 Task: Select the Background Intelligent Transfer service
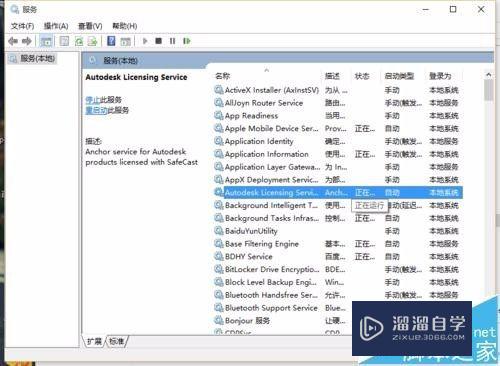click(x=337, y=205)
